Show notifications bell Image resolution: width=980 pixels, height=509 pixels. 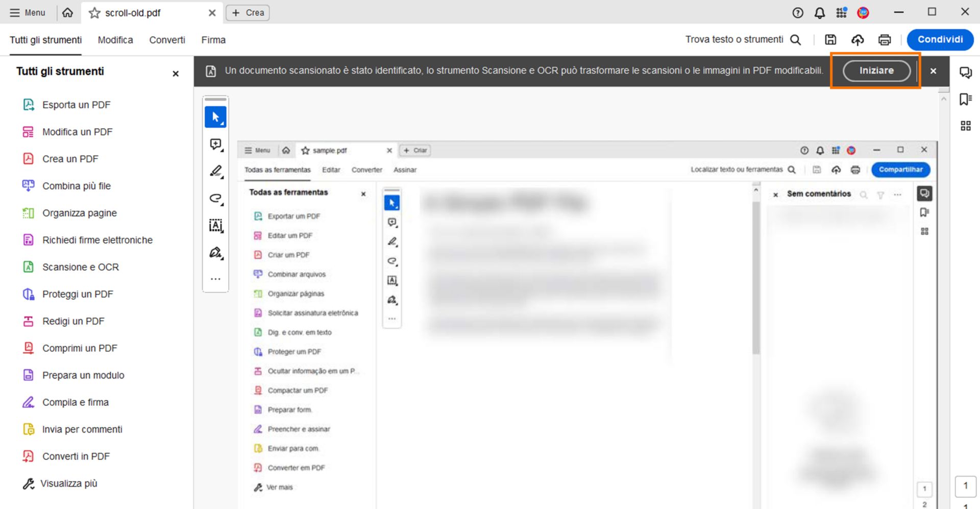(x=820, y=13)
